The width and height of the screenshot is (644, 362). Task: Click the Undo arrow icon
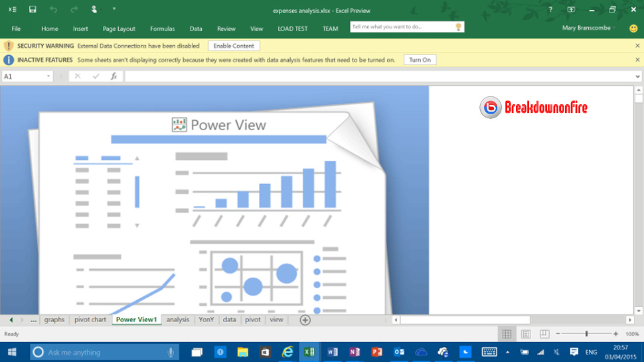[53, 9]
